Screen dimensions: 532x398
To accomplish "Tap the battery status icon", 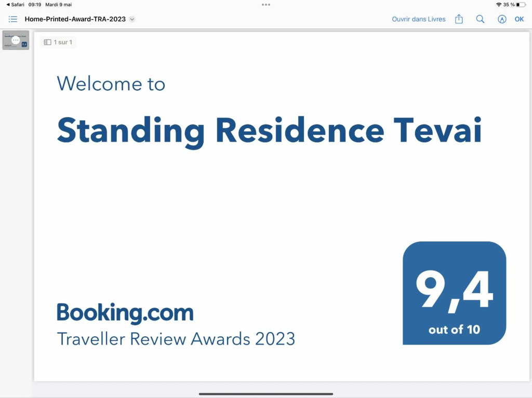I will (x=521, y=5).
